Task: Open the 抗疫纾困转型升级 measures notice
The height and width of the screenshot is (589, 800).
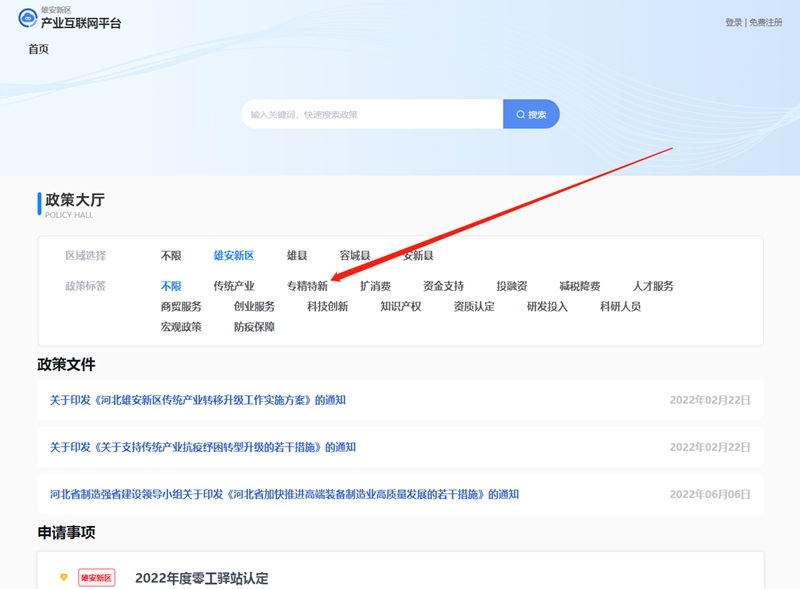Action: click(203, 447)
